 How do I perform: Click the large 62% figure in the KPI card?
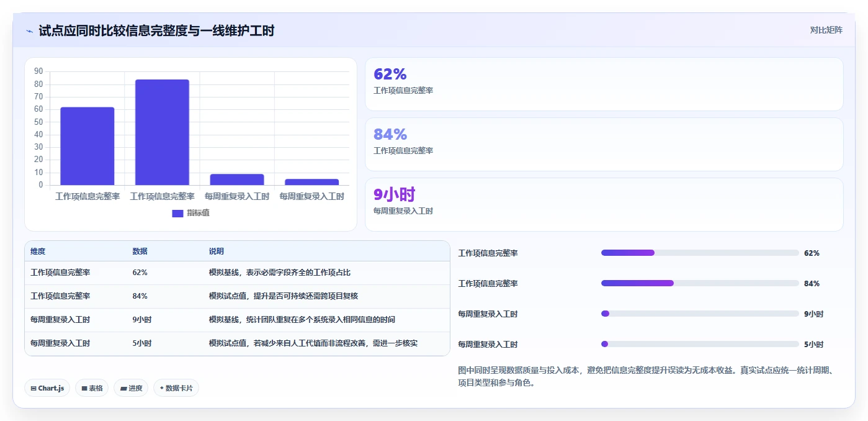pos(390,74)
